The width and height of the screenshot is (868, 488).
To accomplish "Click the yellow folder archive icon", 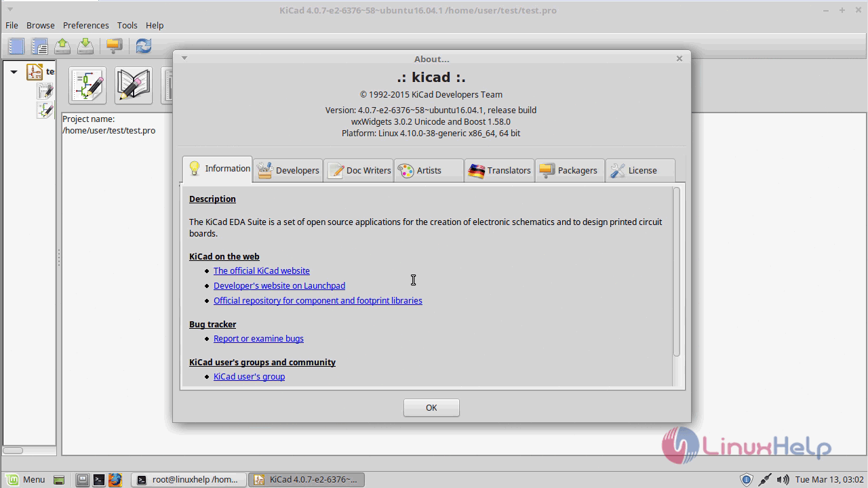I will point(114,46).
